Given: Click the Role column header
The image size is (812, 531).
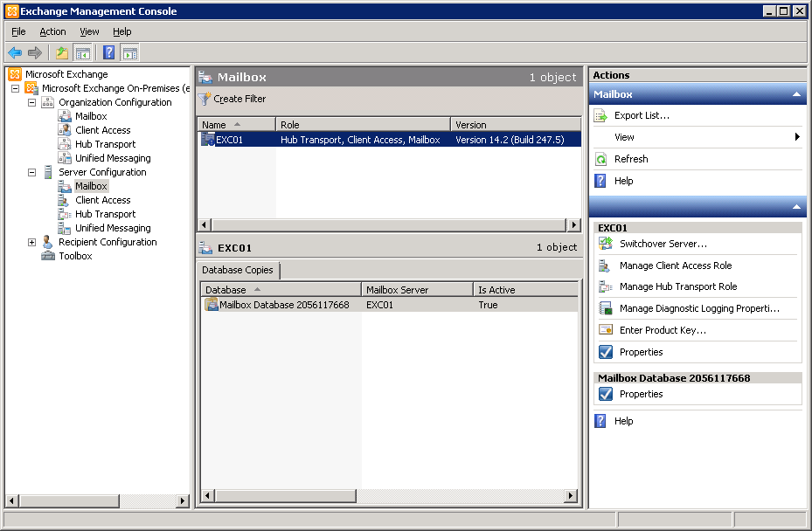Looking at the screenshot, I should point(363,125).
